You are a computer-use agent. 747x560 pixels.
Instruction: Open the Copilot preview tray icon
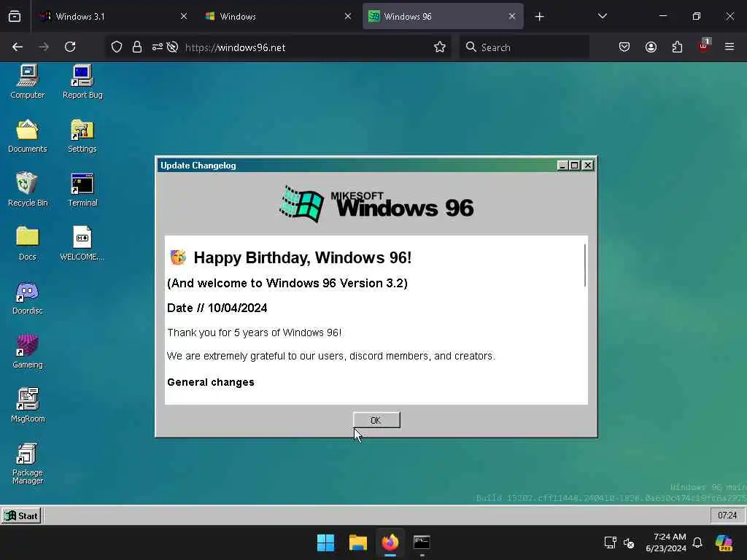(x=724, y=542)
